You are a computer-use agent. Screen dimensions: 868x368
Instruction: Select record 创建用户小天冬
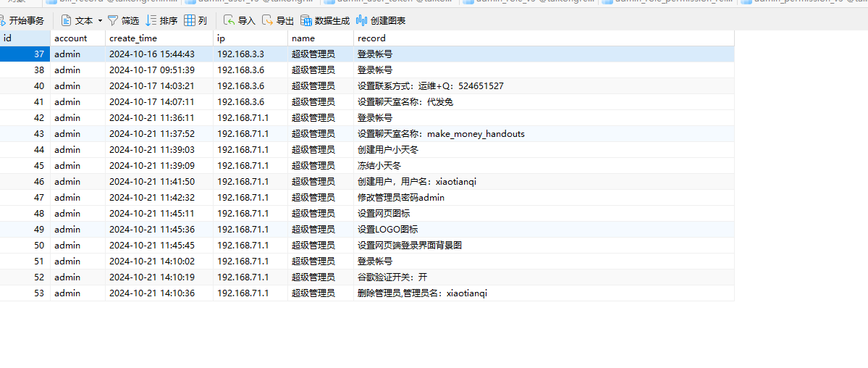coord(544,150)
